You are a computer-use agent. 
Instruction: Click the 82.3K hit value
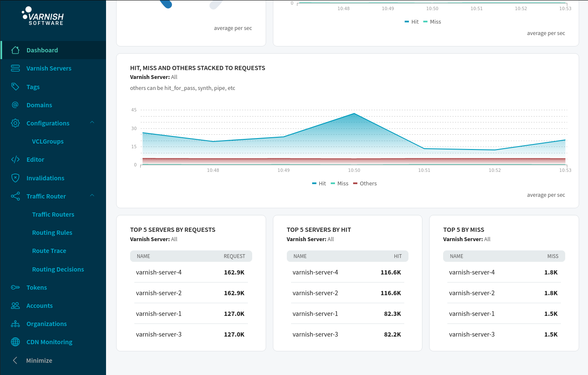coord(392,314)
